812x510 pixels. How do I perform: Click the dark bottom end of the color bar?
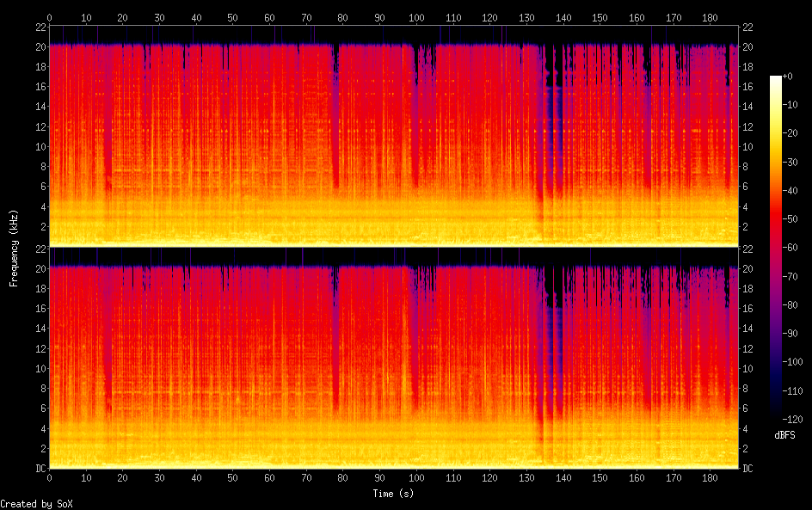(x=776, y=416)
